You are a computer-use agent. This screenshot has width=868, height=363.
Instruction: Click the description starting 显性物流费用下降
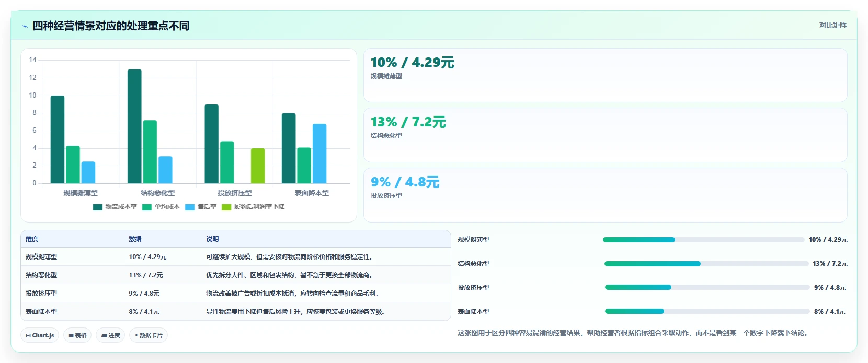[296, 312]
